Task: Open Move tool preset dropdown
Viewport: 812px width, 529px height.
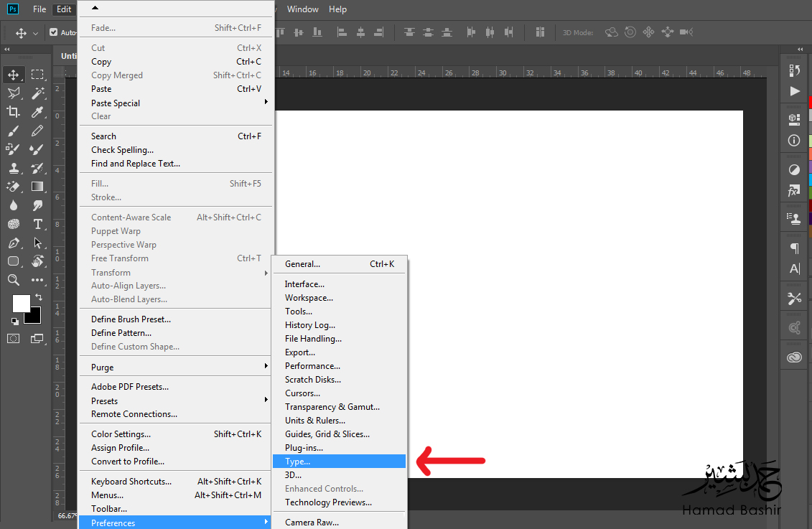Action: point(35,33)
